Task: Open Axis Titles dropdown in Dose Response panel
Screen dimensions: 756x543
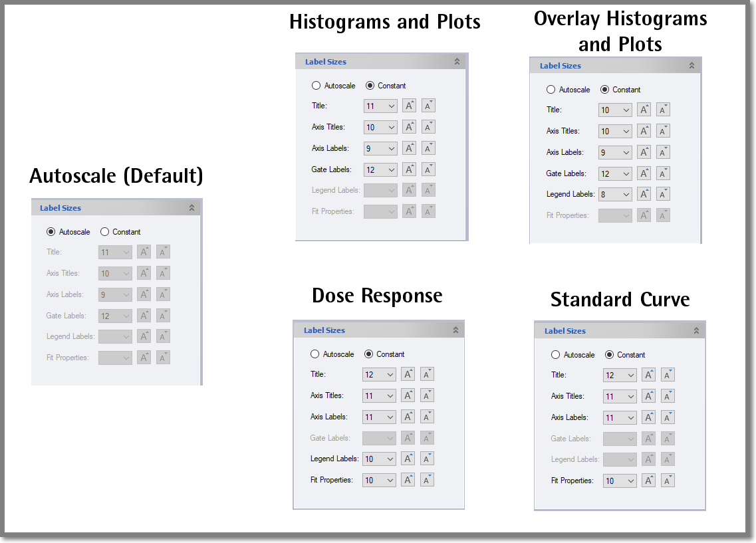Action: click(379, 395)
